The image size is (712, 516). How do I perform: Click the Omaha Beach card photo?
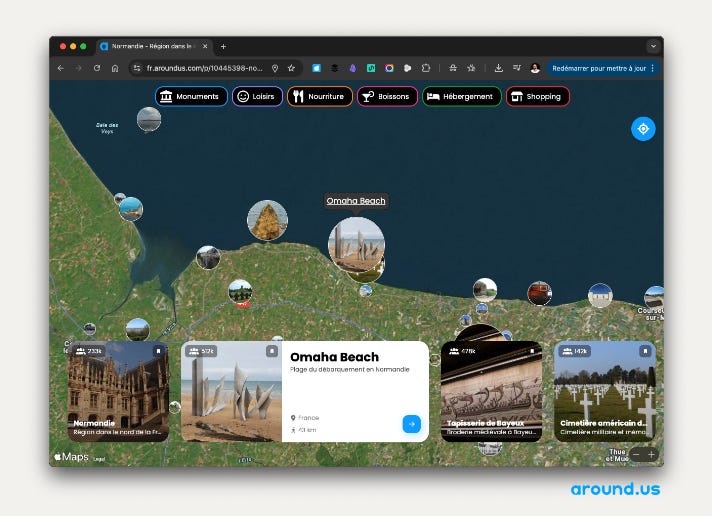tap(232, 392)
